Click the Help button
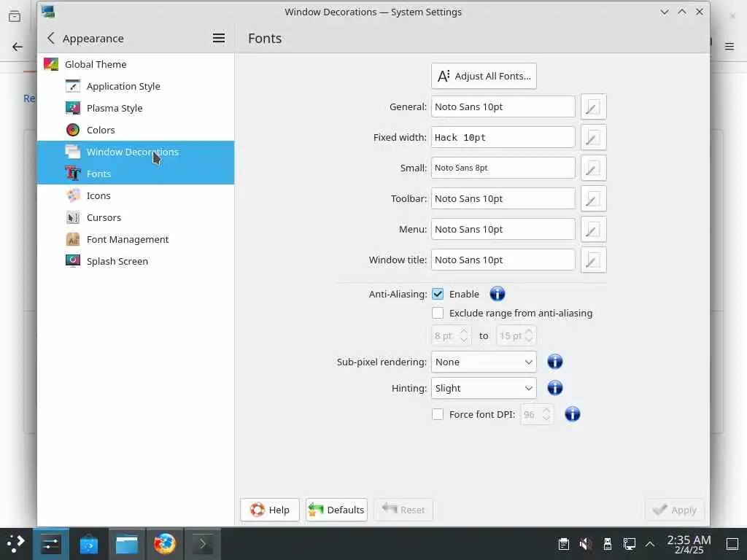 point(270,510)
